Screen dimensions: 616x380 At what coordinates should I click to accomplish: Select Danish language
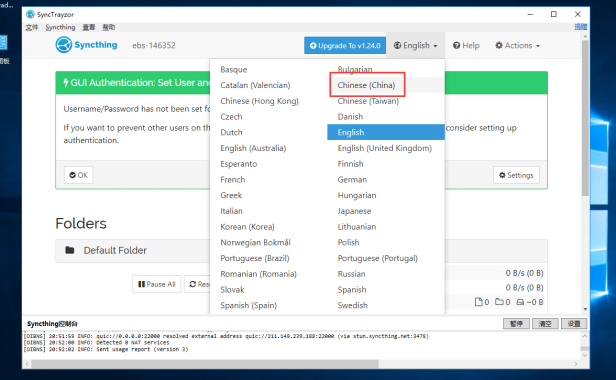350,117
